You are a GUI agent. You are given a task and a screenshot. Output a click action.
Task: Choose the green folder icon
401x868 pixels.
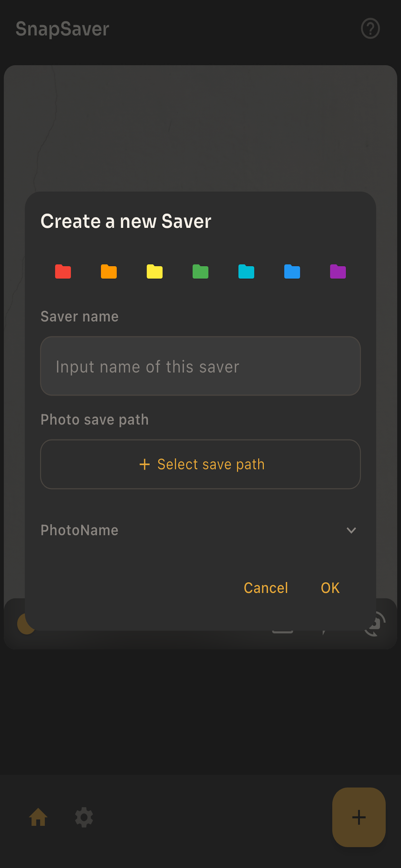click(200, 272)
